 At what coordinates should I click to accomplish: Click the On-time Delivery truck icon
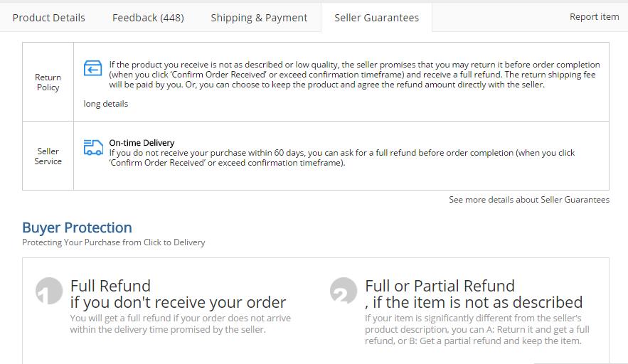click(x=93, y=147)
